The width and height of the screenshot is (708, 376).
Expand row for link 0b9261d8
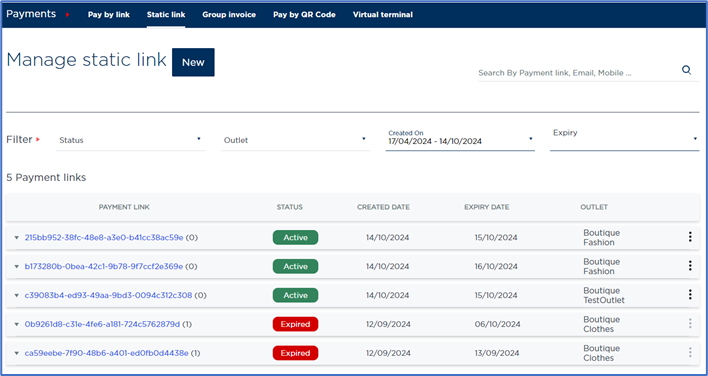[17, 325]
